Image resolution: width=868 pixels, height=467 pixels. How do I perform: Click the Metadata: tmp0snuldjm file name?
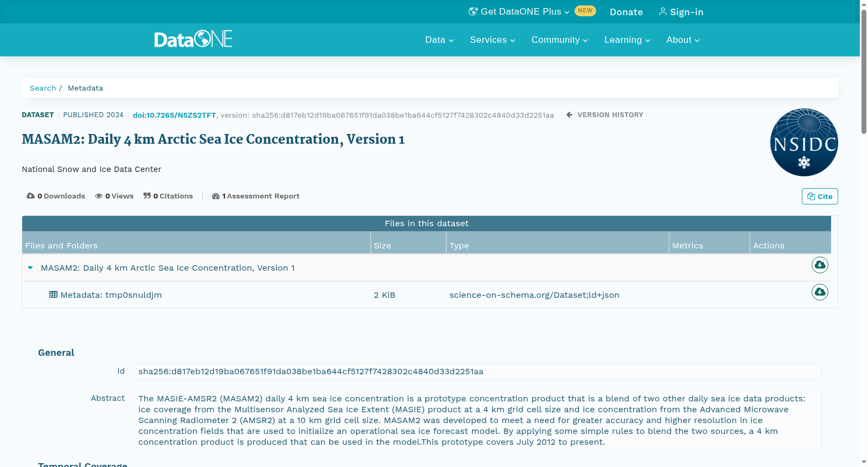click(x=111, y=295)
